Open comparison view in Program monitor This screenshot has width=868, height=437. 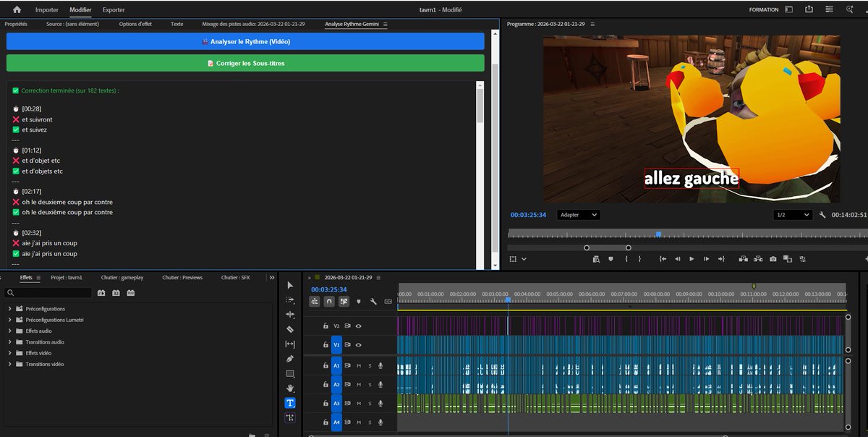coord(788,258)
